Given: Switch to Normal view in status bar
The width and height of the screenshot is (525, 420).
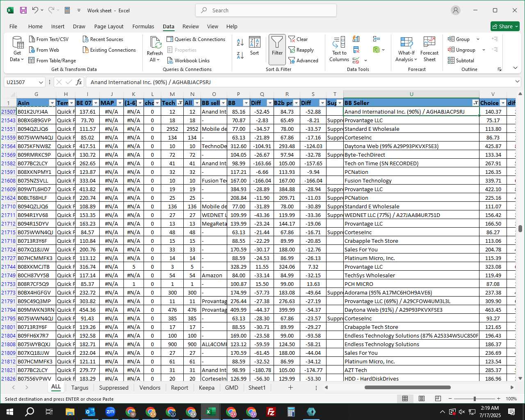Looking at the screenshot, I should (x=405, y=399).
